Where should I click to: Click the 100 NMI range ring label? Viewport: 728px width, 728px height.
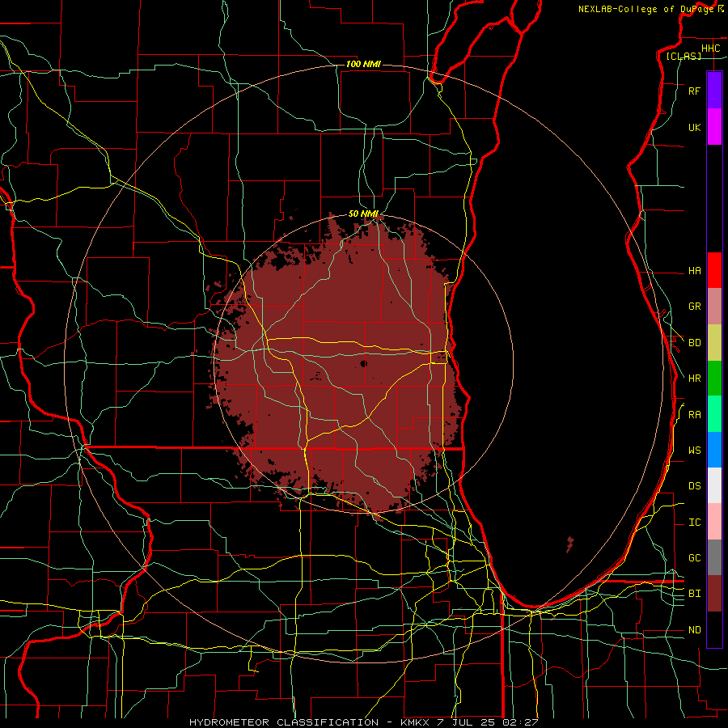363,64
